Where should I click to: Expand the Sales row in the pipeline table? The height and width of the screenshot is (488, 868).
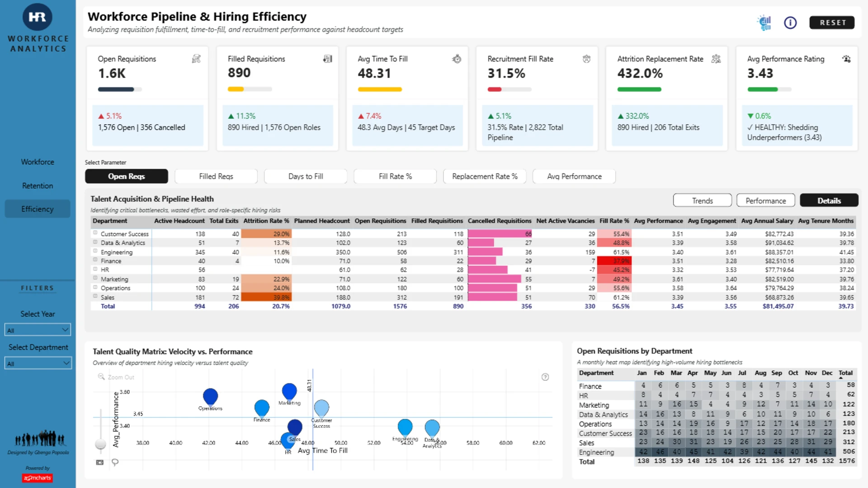point(95,296)
